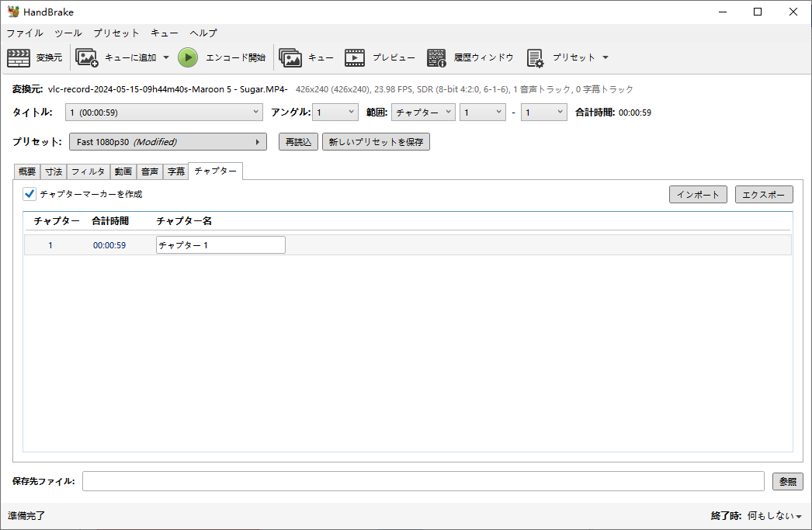Expand the 範囲 チャプター dropdown
Image resolution: width=812 pixels, height=530 pixels.
pyautogui.click(x=423, y=113)
